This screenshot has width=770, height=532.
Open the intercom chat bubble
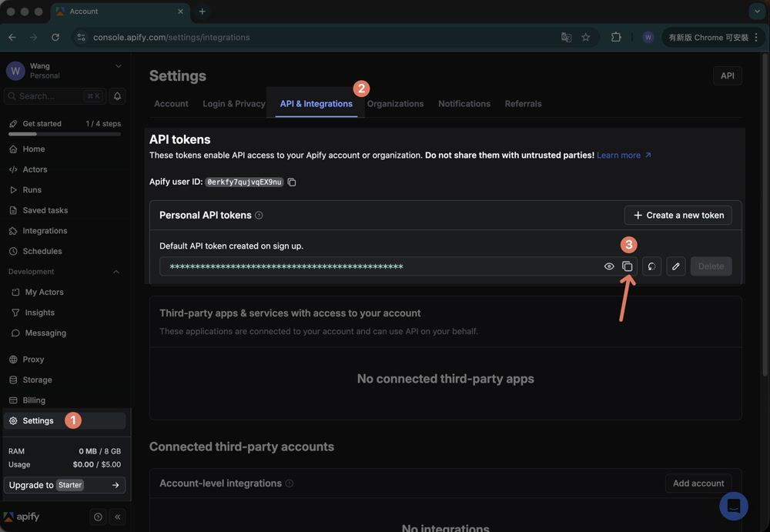(x=733, y=506)
